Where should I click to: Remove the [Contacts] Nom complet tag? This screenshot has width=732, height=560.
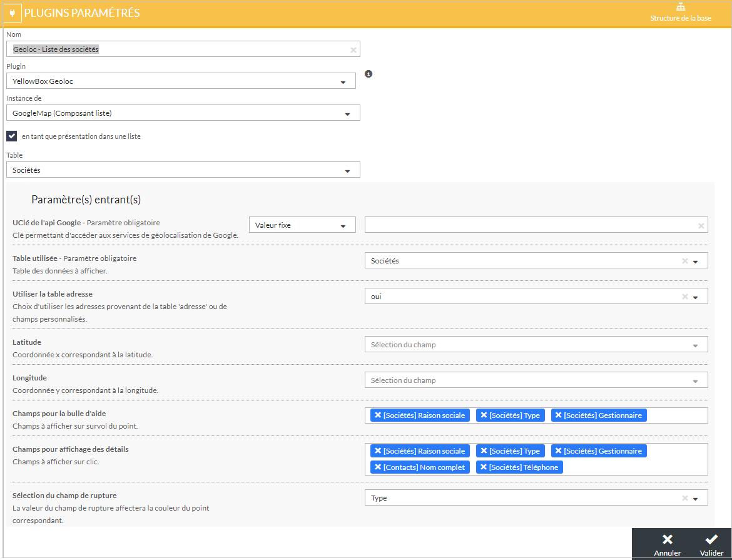[x=378, y=467]
